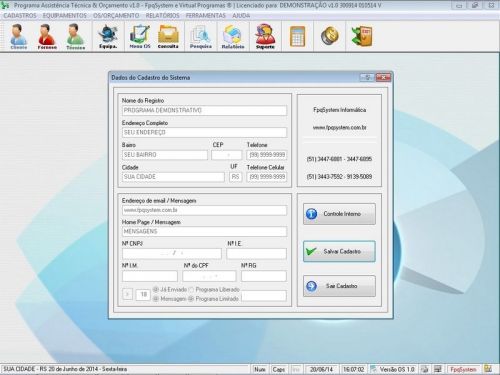Open the FERRAMENTAS menu
This screenshot has height=375, width=500.
click(206, 16)
